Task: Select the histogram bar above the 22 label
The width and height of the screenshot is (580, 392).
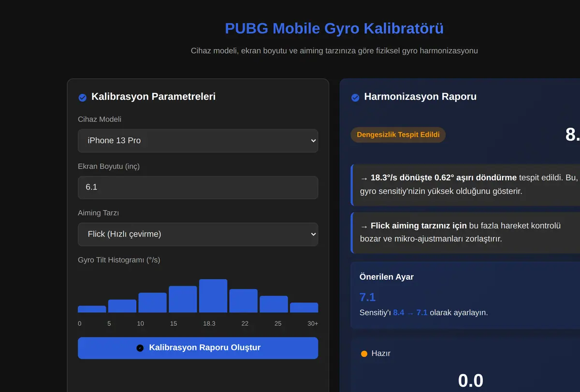Action: click(244, 301)
